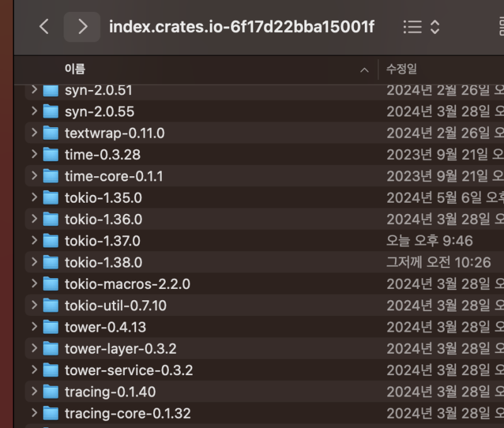Select the tokio-util-0.7.10 folder name
Image resolution: width=504 pixels, height=428 pixels.
115,306
